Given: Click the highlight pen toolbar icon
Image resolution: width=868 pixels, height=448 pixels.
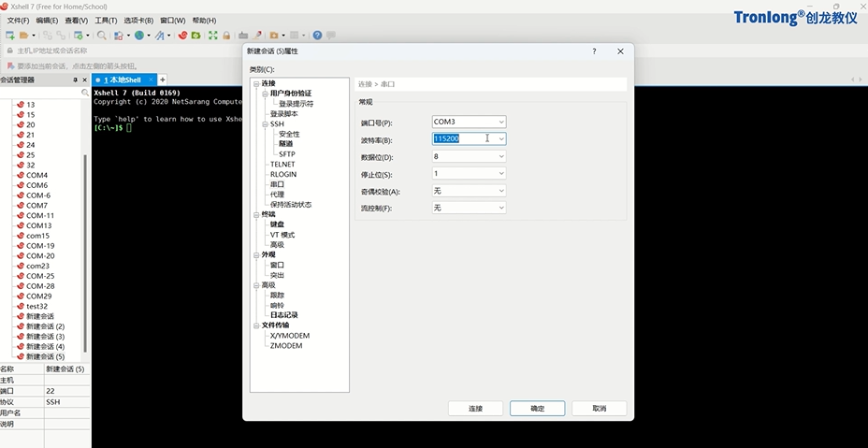Looking at the screenshot, I should 257,36.
